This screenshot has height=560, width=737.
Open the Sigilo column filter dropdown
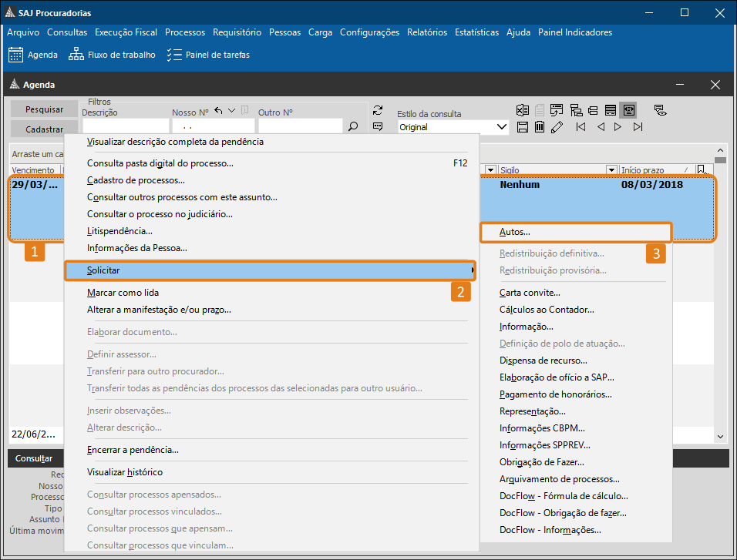(x=611, y=169)
